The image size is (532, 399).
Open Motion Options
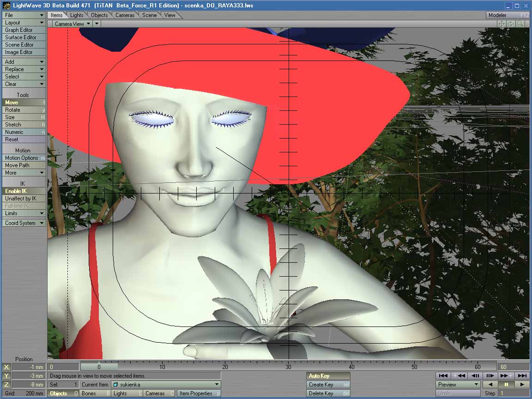click(24, 158)
